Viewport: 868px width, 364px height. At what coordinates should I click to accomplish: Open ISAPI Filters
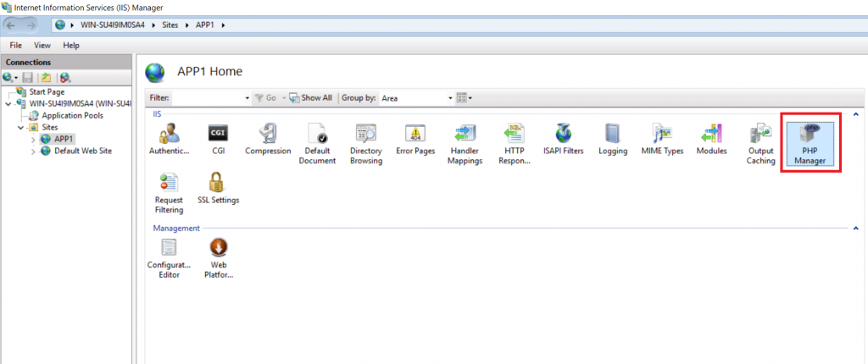coord(563,140)
